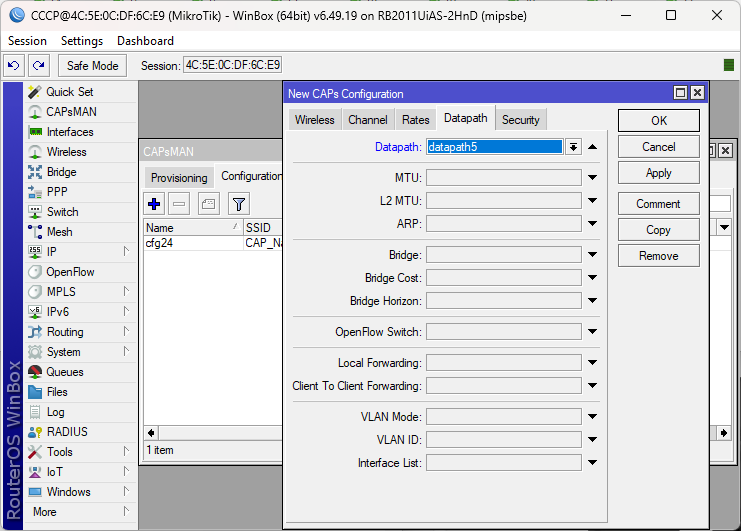
Task: Expand Routing submenu in sidebar
Action: pyautogui.click(x=126, y=332)
